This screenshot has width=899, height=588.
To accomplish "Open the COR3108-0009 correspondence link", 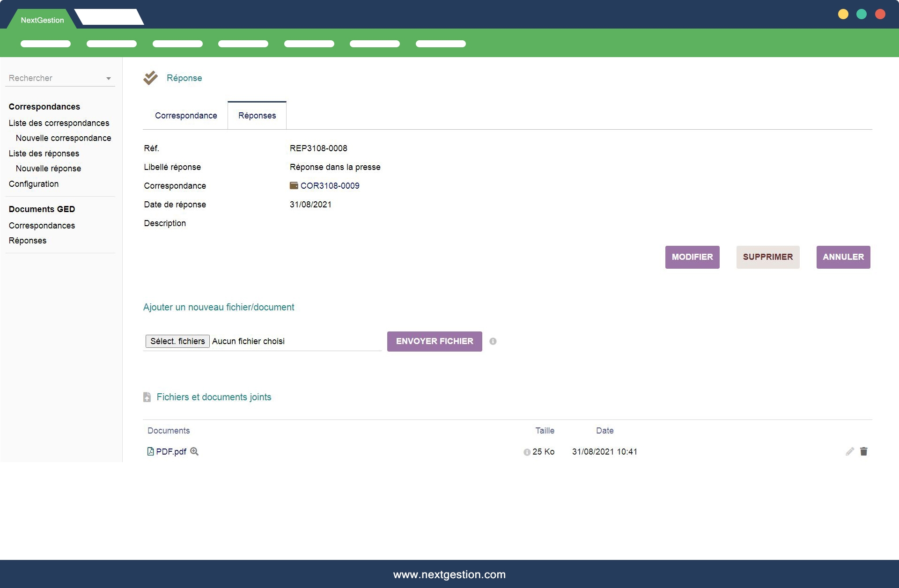I will click(x=330, y=186).
